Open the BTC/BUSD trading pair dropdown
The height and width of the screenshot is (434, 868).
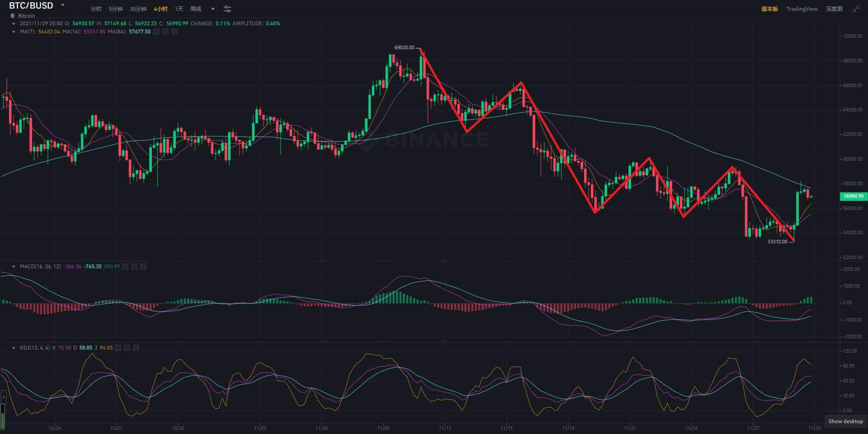[x=63, y=5]
